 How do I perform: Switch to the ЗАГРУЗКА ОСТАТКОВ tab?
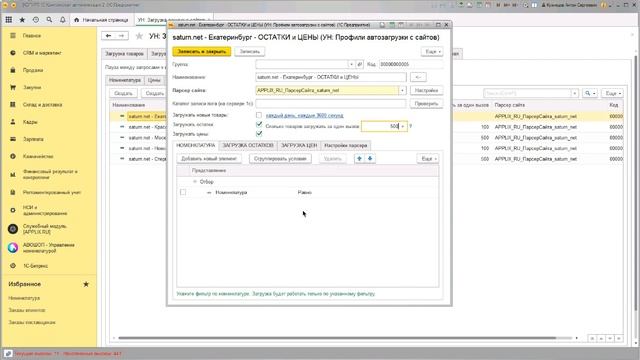[x=248, y=145]
